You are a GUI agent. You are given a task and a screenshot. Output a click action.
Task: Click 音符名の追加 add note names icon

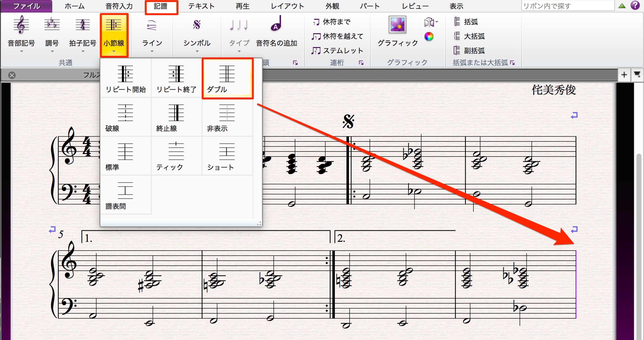pos(276,24)
